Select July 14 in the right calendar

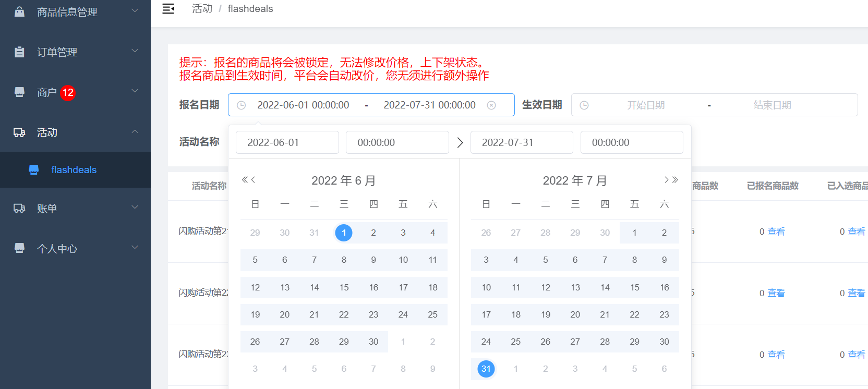(605, 287)
